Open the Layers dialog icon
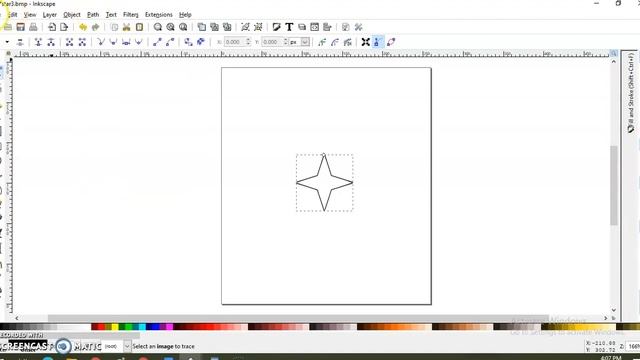This screenshot has width=640, height=360. (x=302, y=27)
